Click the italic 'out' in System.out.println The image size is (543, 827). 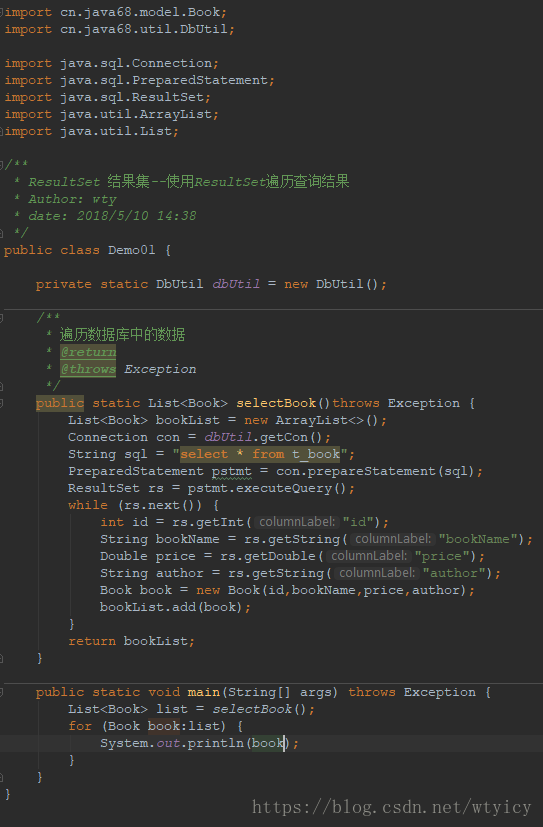pos(168,743)
